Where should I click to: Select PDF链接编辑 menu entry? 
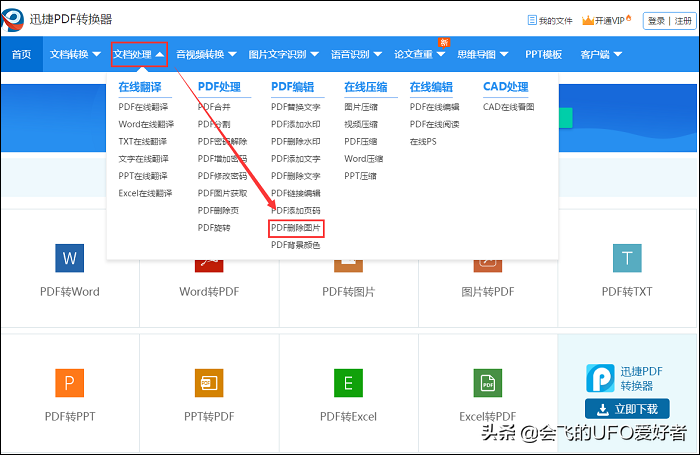click(x=296, y=193)
